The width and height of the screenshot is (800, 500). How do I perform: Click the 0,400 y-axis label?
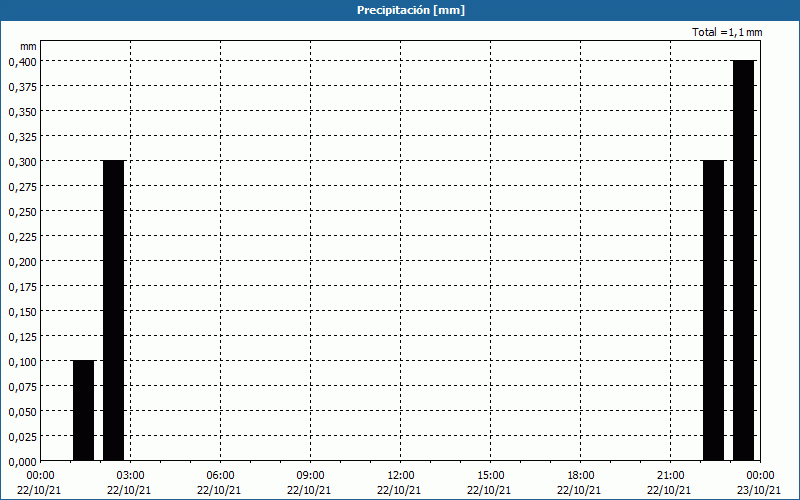coord(22,62)
